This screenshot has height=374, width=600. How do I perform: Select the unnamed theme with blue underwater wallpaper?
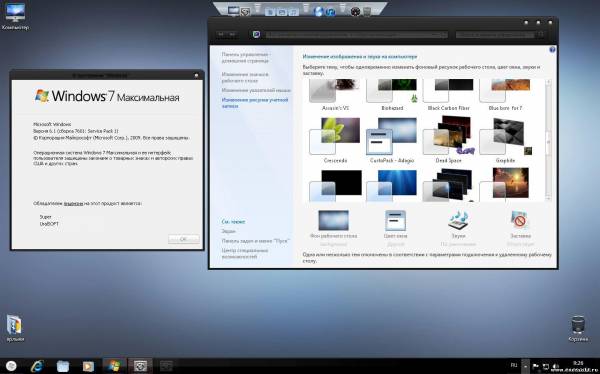click(392, 185)
